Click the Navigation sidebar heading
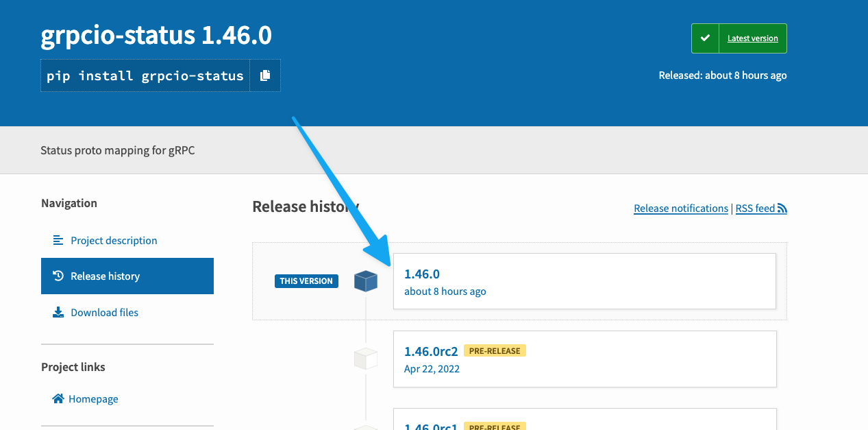 (x=69, y=203)
